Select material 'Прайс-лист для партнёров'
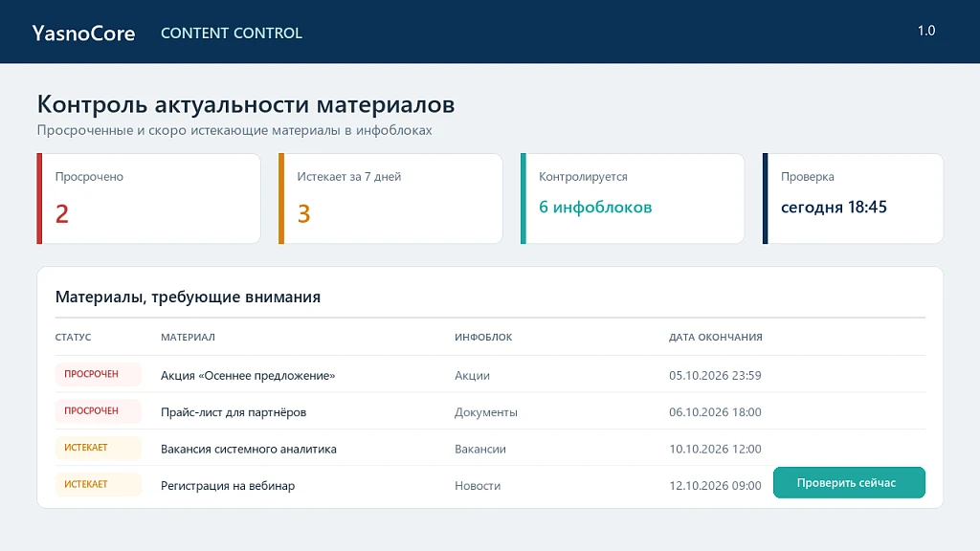980x551 pixels. click(234, 412)
